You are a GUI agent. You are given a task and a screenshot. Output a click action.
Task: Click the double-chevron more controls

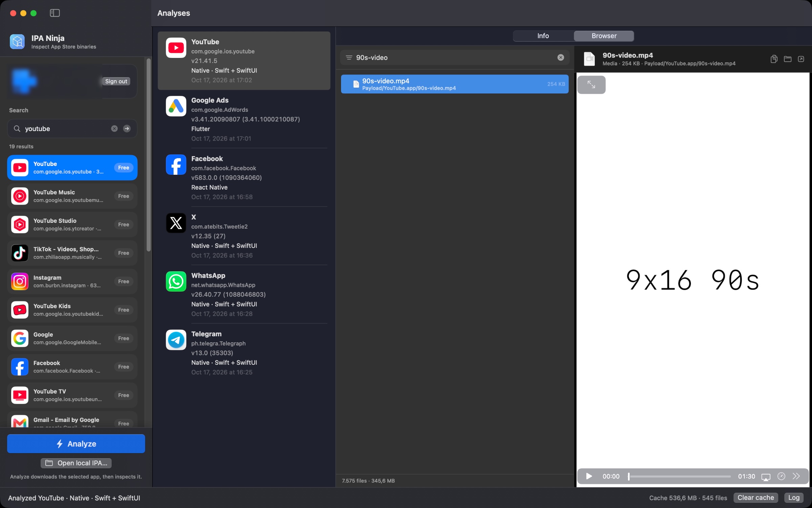[x=796, y=476]
